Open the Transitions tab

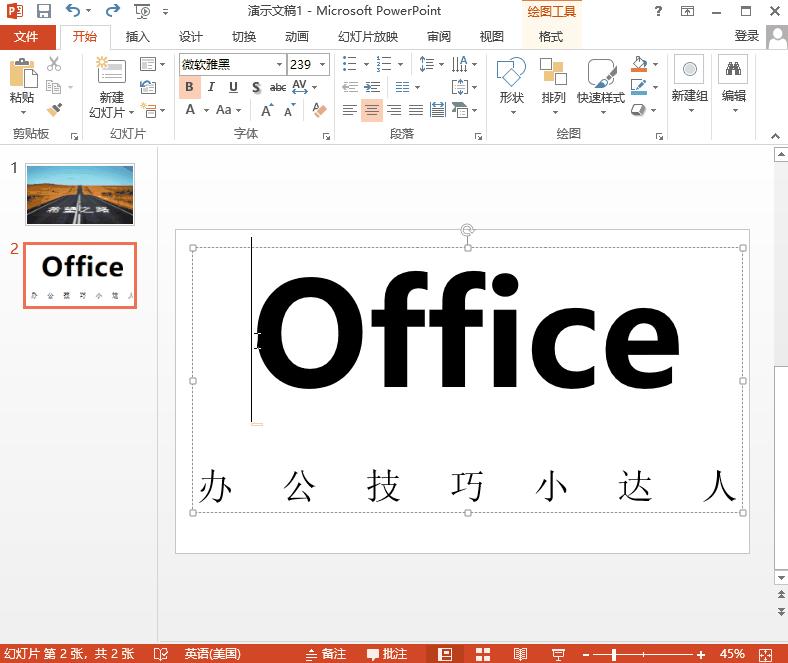(x=244, y=37)
